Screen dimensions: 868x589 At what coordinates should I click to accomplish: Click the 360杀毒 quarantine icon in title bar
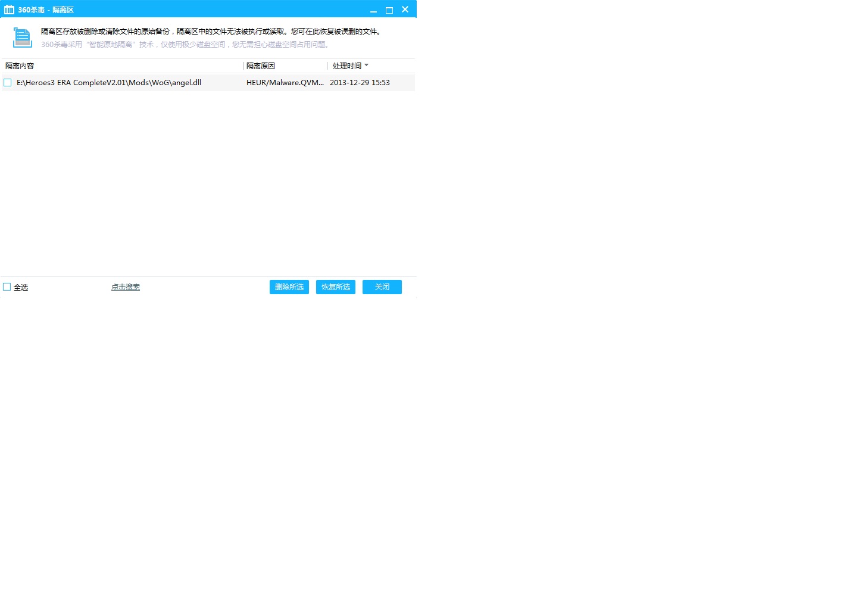click(9, 10)
